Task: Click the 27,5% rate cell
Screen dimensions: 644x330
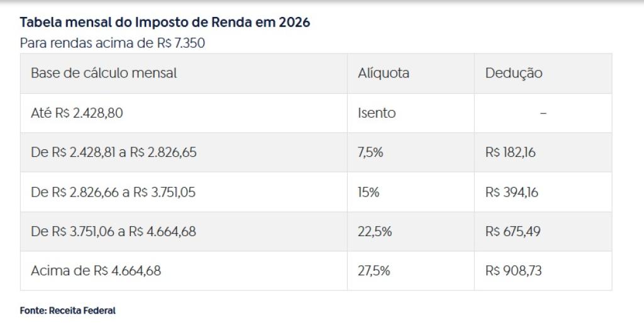Action: 374,271
